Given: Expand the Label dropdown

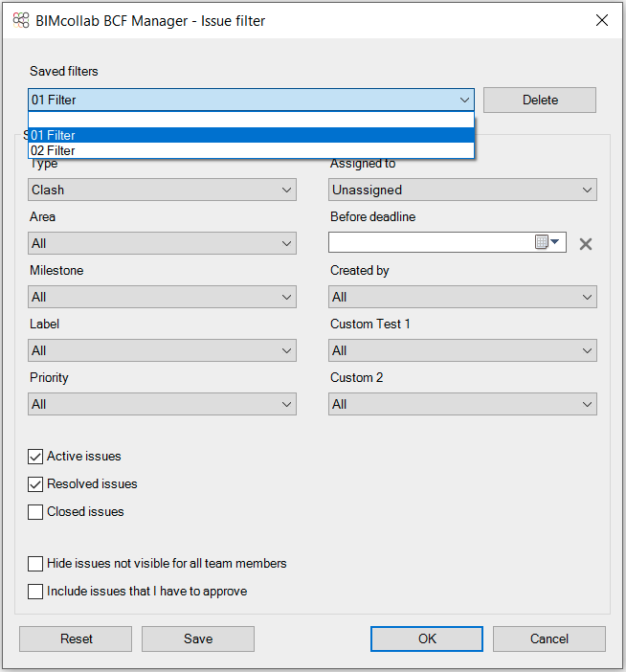Looking at the screenshot, I should pyautogui.click(x=162, y=350).
